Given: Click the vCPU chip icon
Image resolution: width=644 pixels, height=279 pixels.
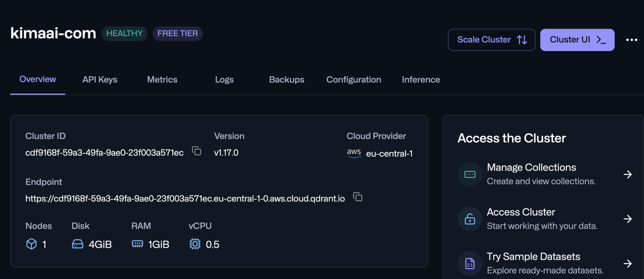Looking at the screenshot, I should point(195,244).
